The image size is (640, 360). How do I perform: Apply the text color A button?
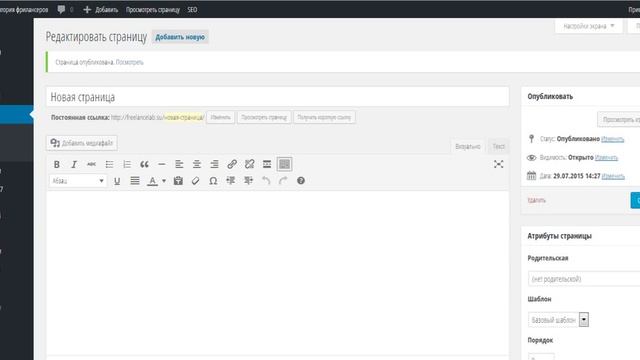tap(152, 181)
